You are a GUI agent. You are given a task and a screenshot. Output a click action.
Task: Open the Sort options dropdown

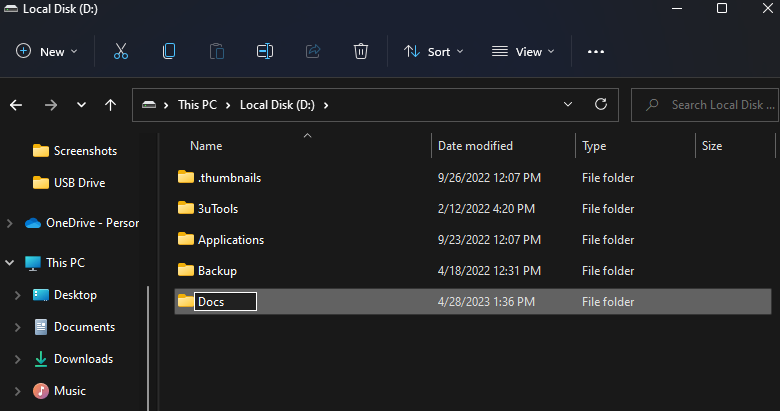pyautogui.click(x=433, y=51)
